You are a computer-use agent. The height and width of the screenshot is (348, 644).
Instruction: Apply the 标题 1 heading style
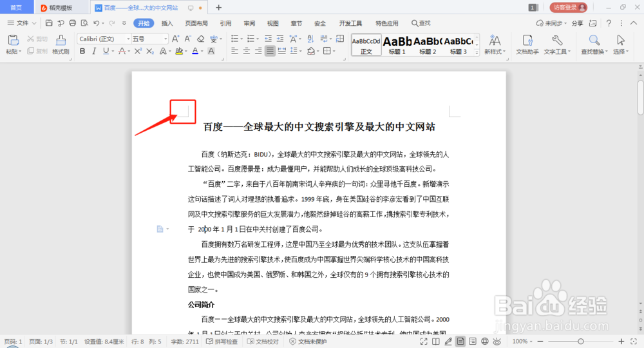tap(397, 44)
